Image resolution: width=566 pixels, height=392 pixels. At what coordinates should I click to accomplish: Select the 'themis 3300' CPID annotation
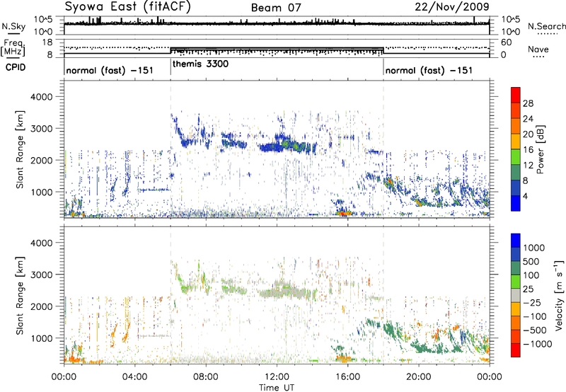click(200, 64)
